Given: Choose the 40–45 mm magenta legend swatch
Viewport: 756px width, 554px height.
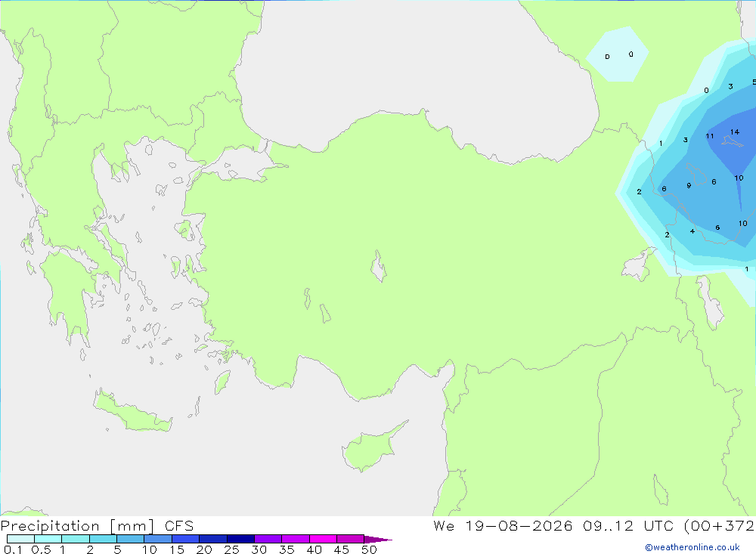Looking at the screenshot, I should pos(323,539).
